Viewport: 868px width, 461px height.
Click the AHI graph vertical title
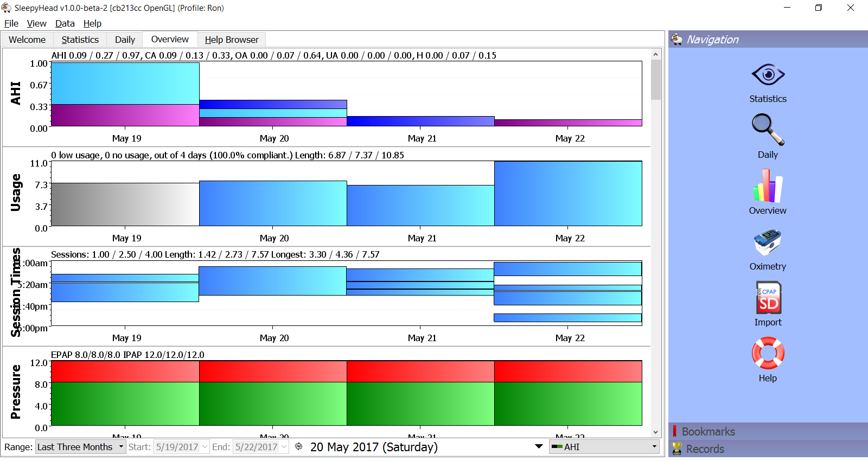pos(16,93)
